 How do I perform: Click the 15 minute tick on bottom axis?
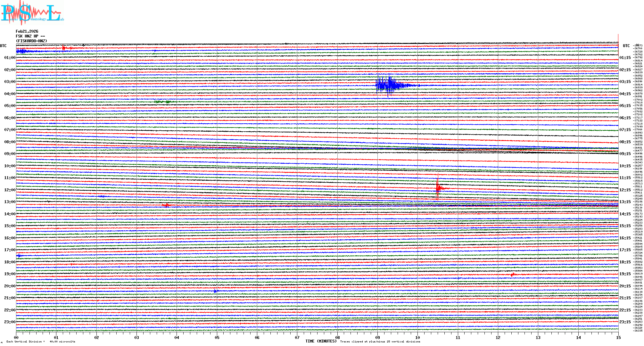[618, 337]
